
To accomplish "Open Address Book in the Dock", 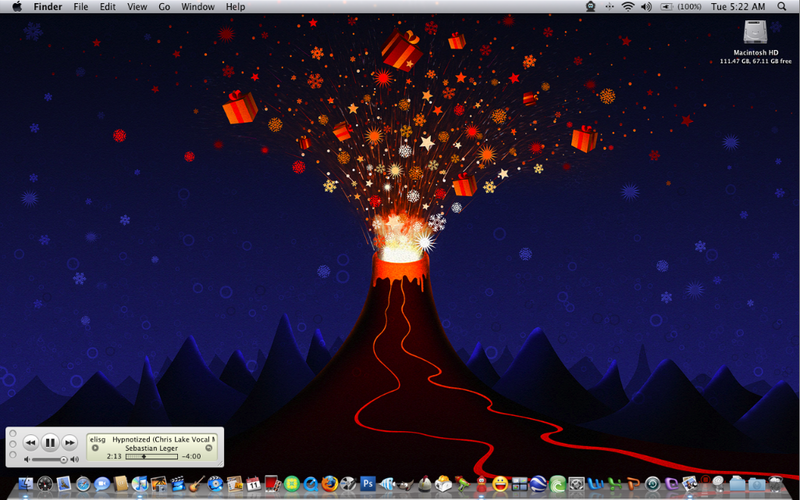I will (120, 484).
